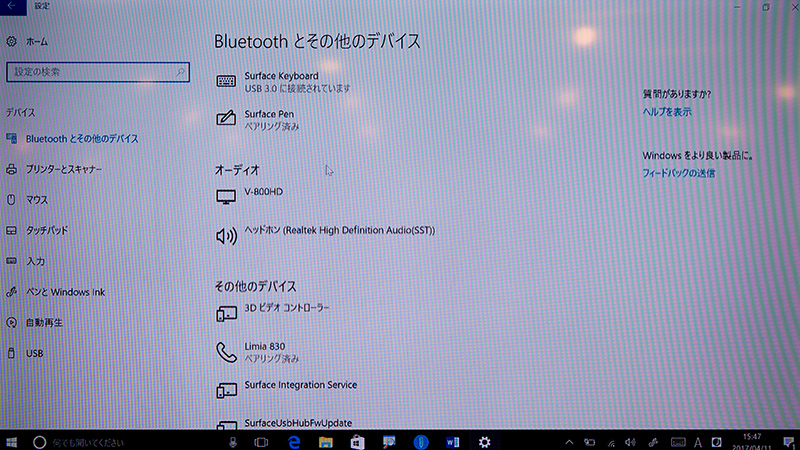Select SurfaceUsbHubFwUpdate device entry
The image size is (800, 450).
tap(298, 423)
